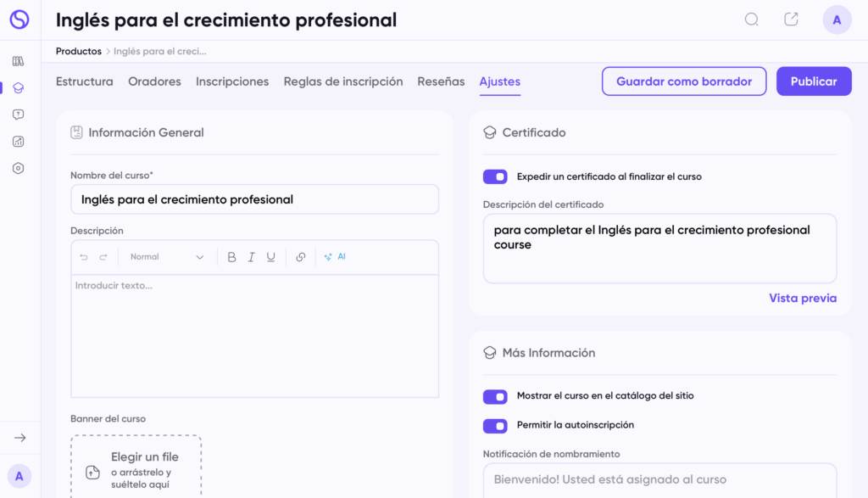Open the analytics chart sidebar icon
This screenshot has height=498, width=868.
(19, 142)
